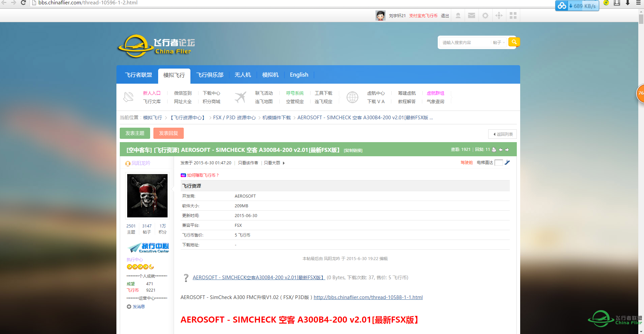Open the thread-10588 URL link
This screenshot has width=644, height=334.
[x=368, y=297]
